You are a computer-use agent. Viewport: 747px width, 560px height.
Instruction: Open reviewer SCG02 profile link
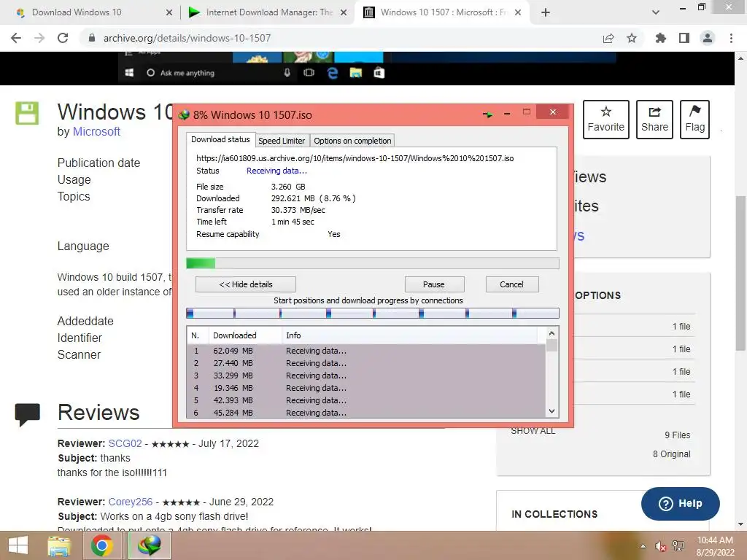click(125, 443)
